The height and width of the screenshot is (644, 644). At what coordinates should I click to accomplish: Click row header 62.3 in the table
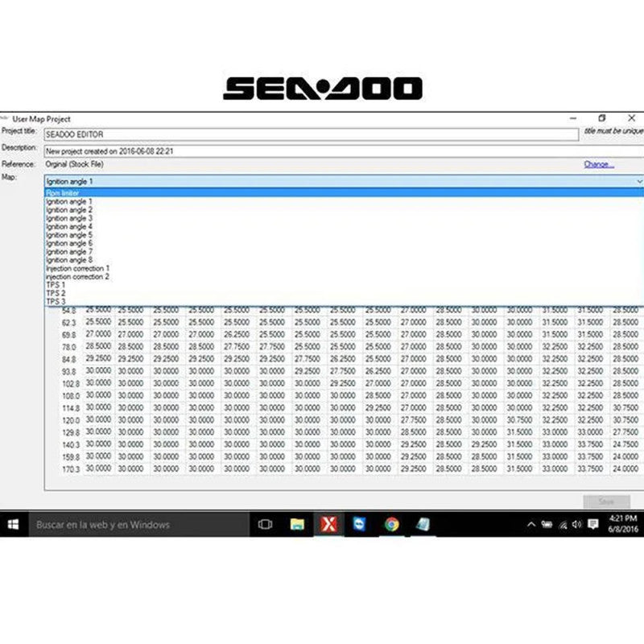coord(69,323)
